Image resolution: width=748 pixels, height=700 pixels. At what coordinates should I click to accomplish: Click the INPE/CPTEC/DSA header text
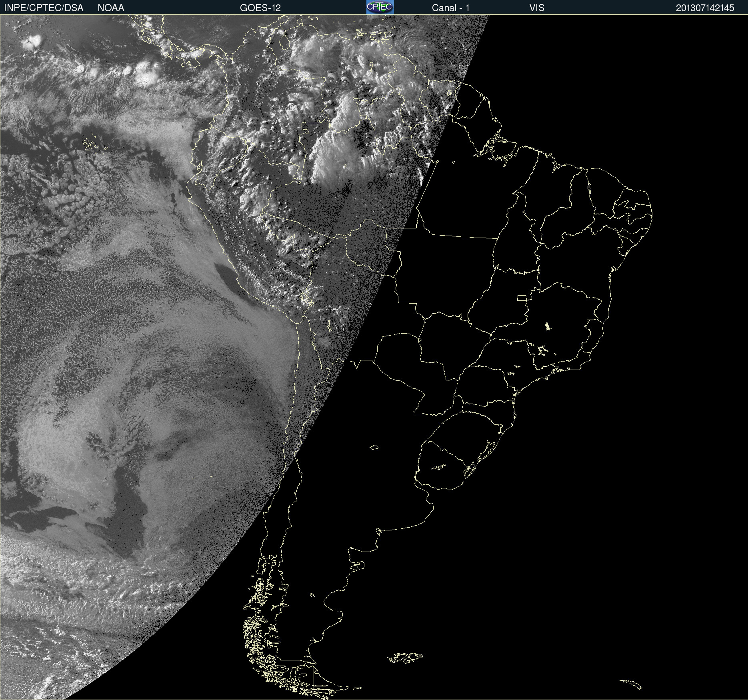point(44,8)
